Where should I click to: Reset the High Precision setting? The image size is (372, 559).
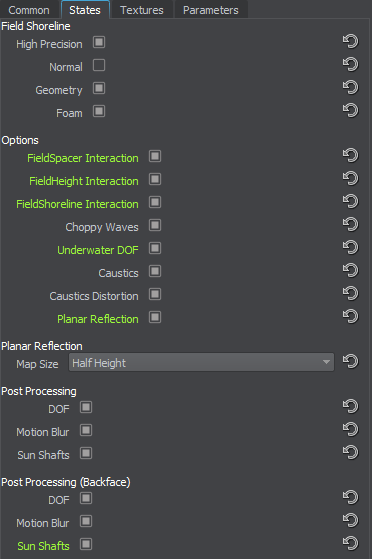351,41
